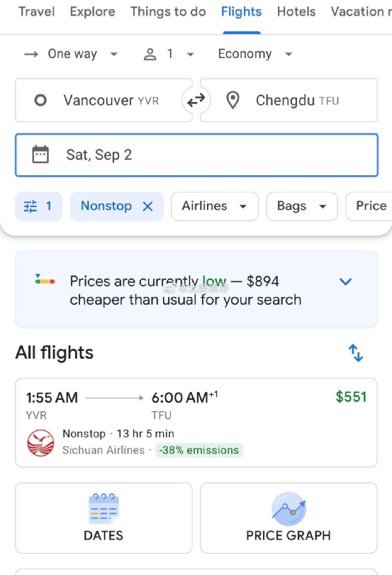Toggle the Nonstop filter chip
The image size is (392, 575).
tap(116, 206)
